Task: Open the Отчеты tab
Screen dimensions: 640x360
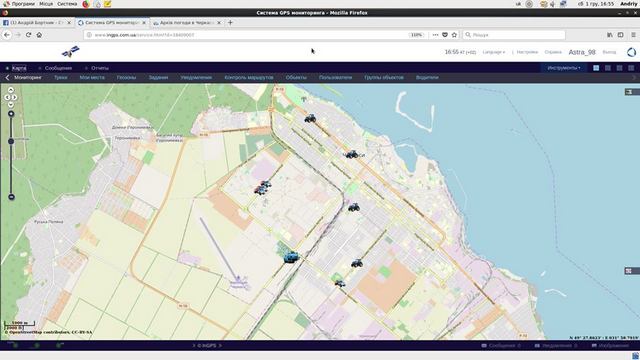Action: pyautogui.click(x=100, y=68)
